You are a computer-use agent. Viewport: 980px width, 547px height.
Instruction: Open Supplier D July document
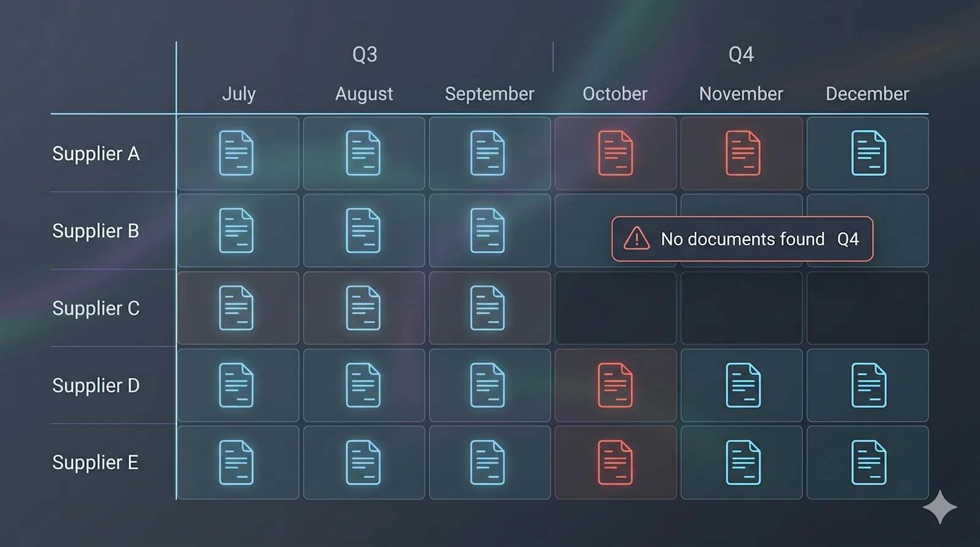(x=236, y=385)
